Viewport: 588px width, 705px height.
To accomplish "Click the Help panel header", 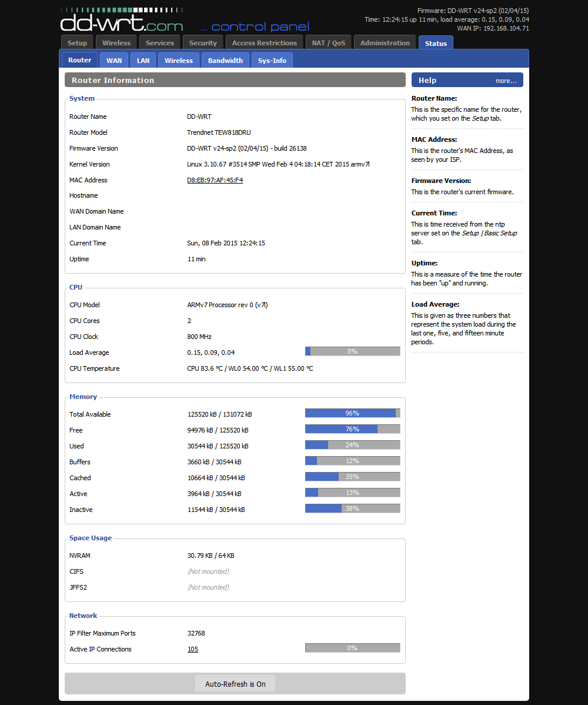I will (x=467, y=80).
